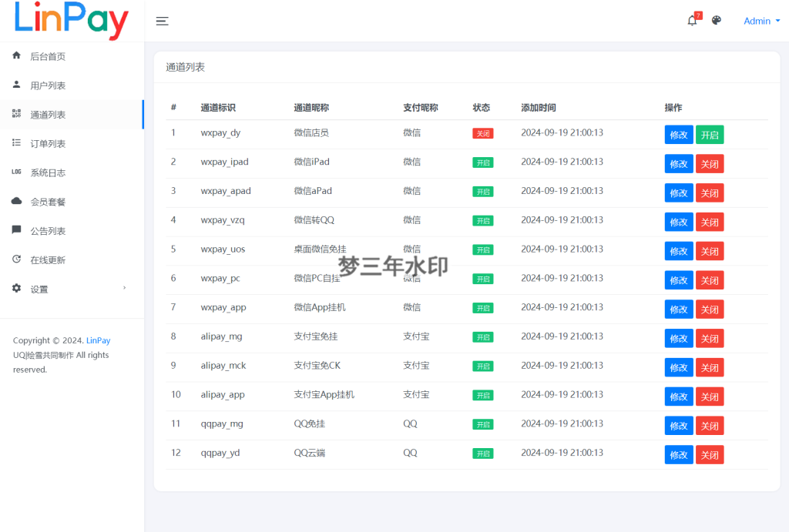Click 开启 status badge for qqpay_yd
Viewport: 789px width, 532px height.
pos(482,453)
